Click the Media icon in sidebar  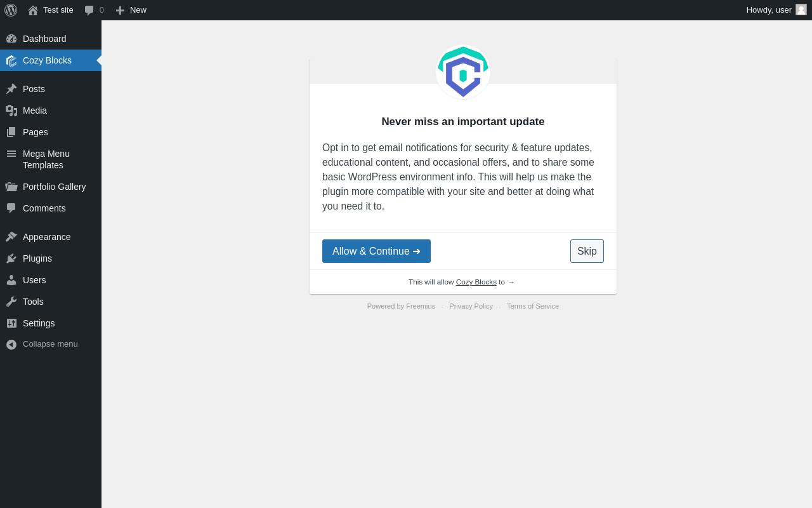11,110
